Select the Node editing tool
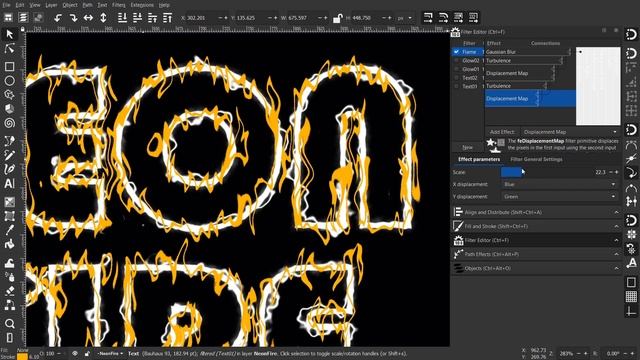The height and width of the screenshot is (360, 640). click(9, 49)
